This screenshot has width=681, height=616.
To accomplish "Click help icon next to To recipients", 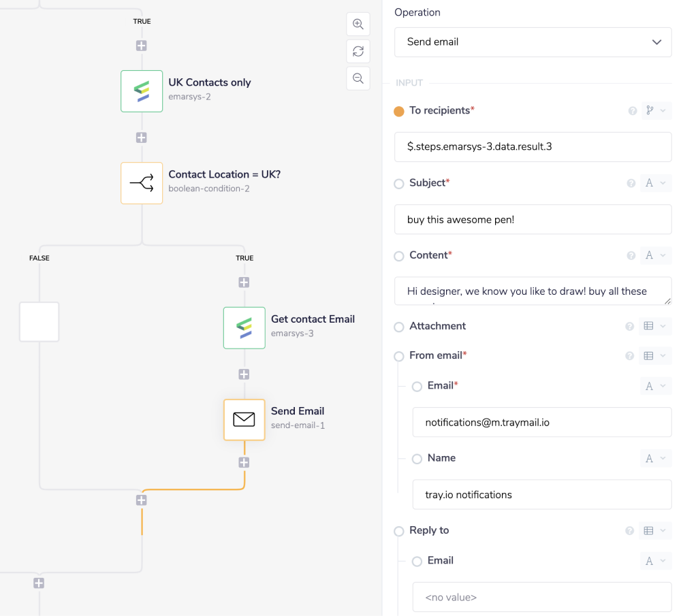I will coord(632,111).
